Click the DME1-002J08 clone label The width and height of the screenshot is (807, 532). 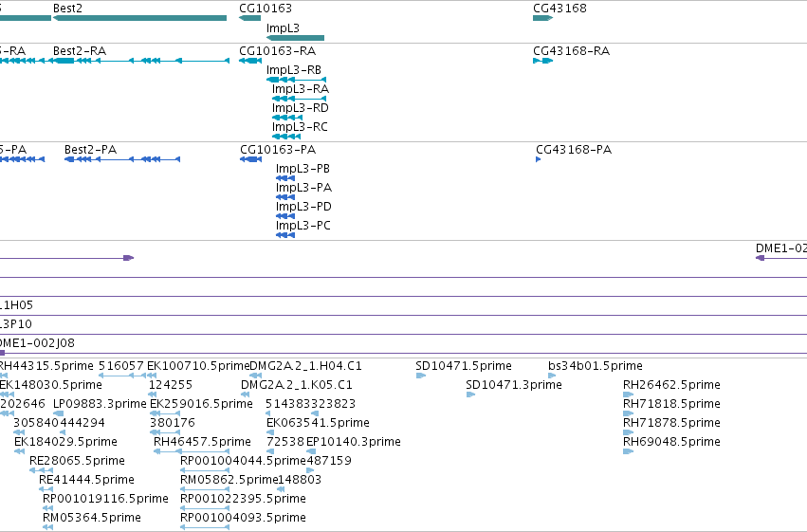pos(37,342)
